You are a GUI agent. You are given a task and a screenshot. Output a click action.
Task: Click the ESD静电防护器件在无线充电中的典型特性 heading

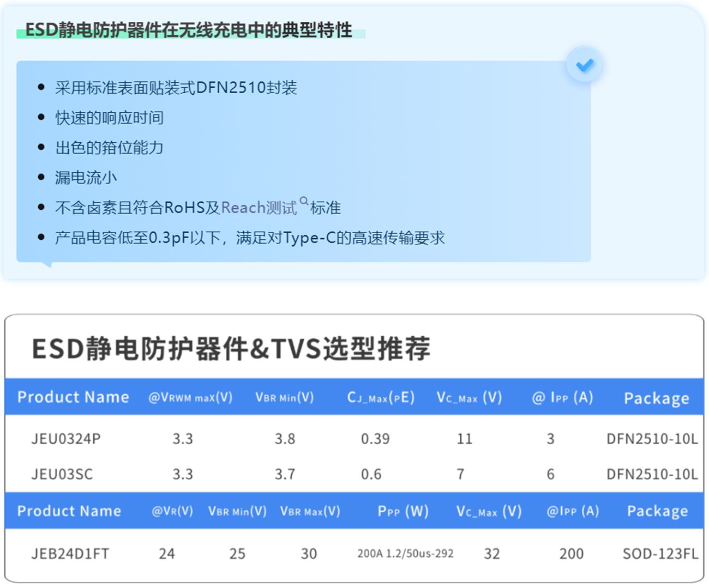pyautogui.click(x=189, y=31)
